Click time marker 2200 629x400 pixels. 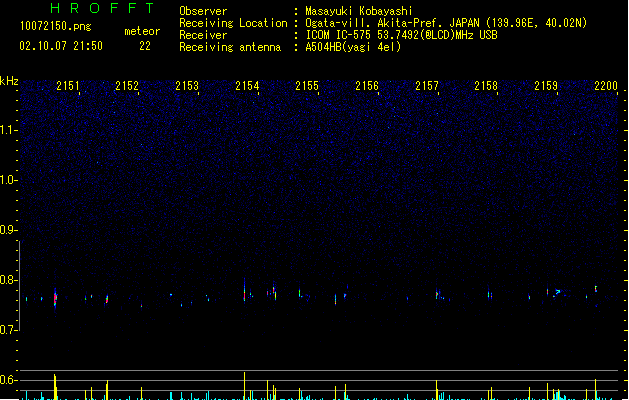[606, 86]
